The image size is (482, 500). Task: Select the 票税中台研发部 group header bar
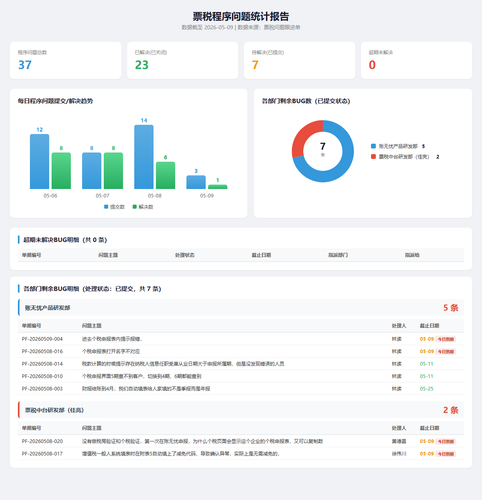pyautogui.click(x=241, y=410)
